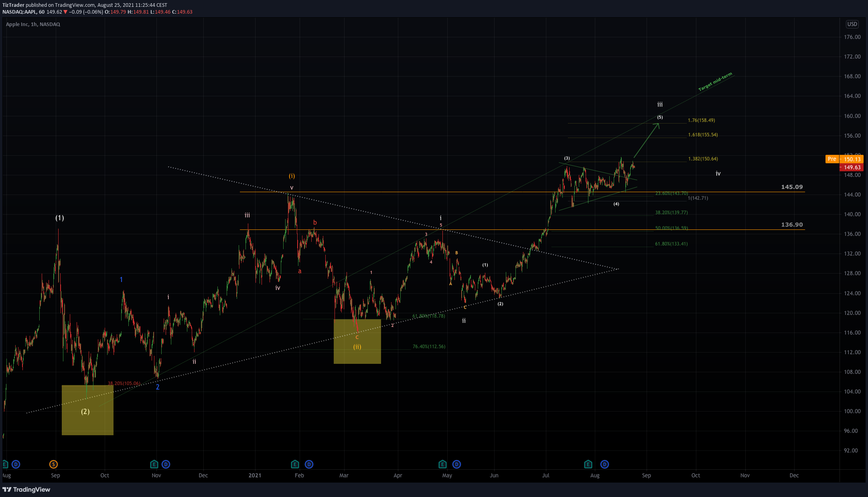Click the blue 2 wave label
The image size is (868, 497).
(x=158, y=387)
